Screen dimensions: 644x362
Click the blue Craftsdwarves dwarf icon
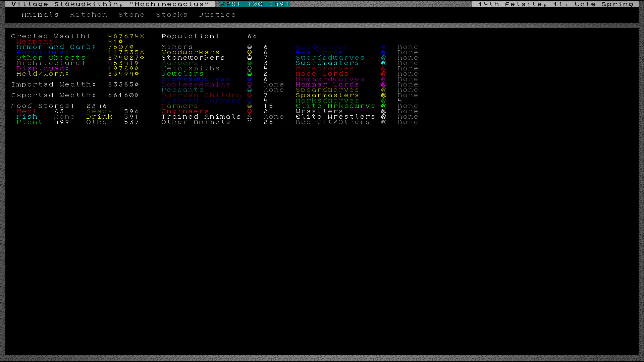coord(250,79)
